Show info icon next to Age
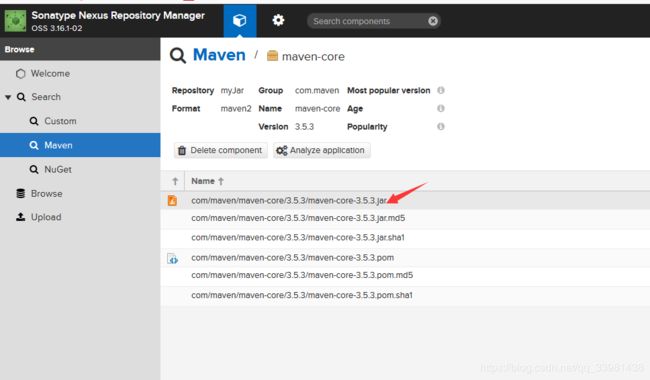 pyautogui.click(x=441, y=108)
